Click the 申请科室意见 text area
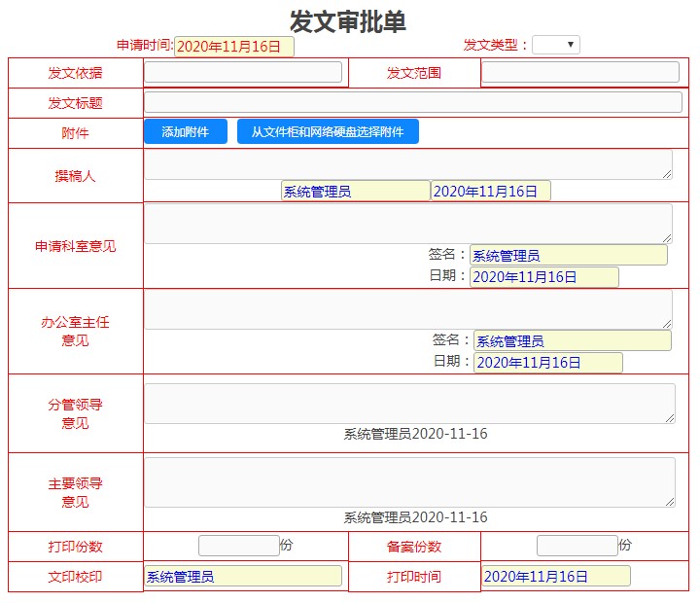Image resolution: width=700 pixels, height=603 pixels. (x=408, y=224)
